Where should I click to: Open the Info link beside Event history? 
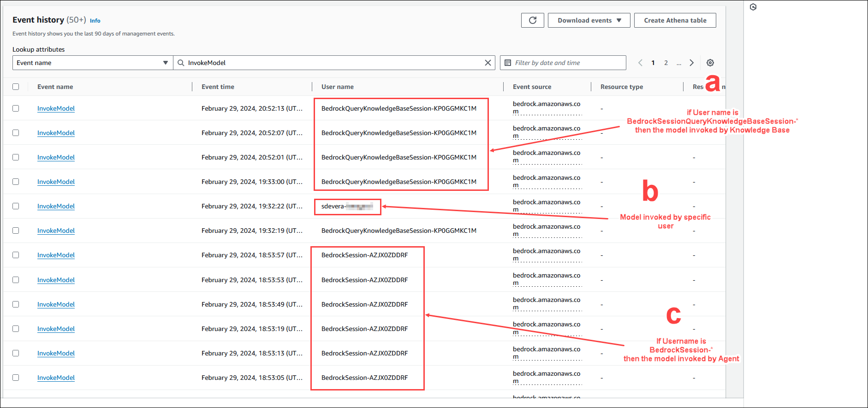tap(95, 21)
